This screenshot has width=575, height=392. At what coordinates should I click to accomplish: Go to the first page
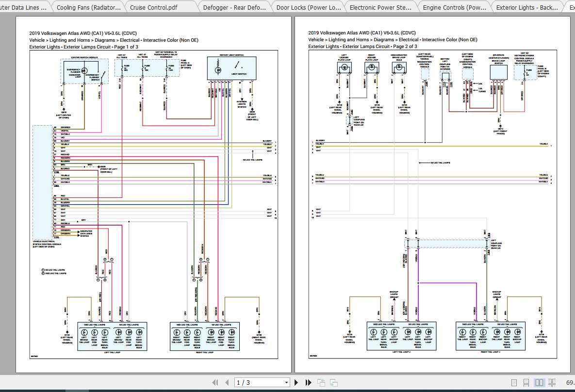click(x=216, y=382)
